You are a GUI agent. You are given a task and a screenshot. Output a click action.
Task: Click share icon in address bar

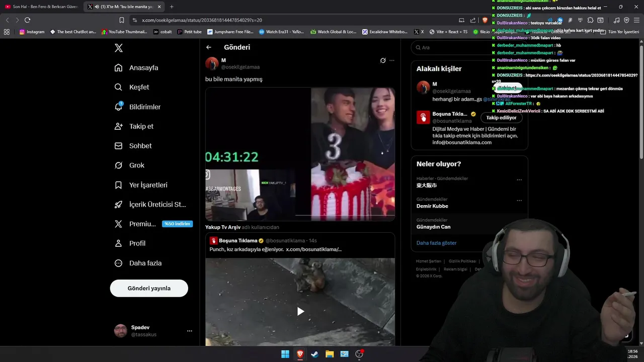473,20
